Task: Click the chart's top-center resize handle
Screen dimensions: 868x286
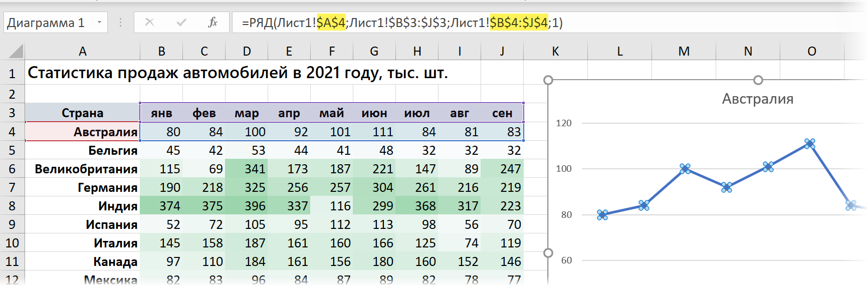Action: tap(758, 80)
